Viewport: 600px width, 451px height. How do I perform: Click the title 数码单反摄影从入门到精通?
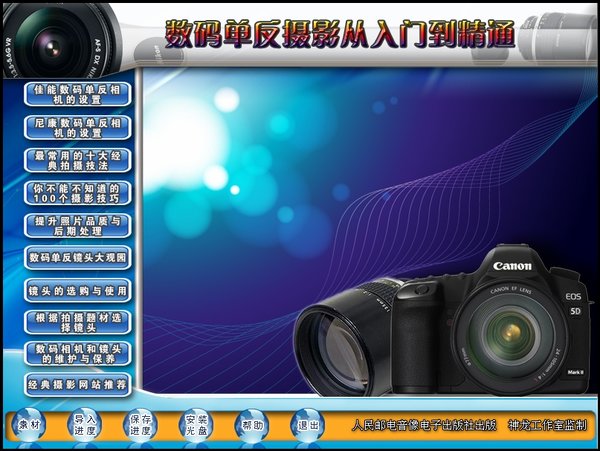pyautogui.click(x=340, y=34)
